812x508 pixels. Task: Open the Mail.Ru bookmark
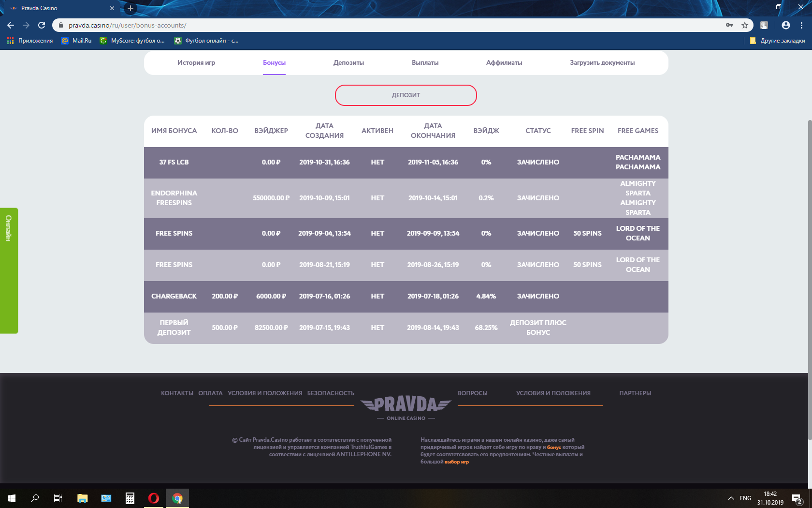click(76, 41)
